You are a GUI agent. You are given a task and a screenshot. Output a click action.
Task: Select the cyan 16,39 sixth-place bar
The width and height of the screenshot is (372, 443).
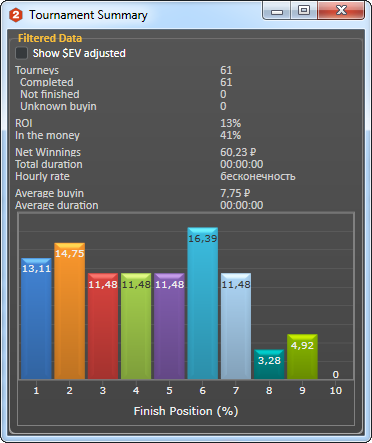coord(203,303)
